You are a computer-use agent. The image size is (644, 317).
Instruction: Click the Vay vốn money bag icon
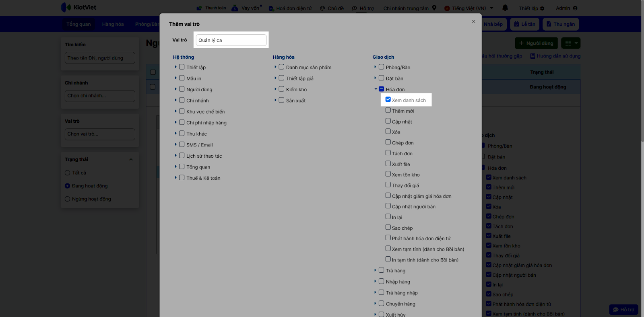pos(235,8)
